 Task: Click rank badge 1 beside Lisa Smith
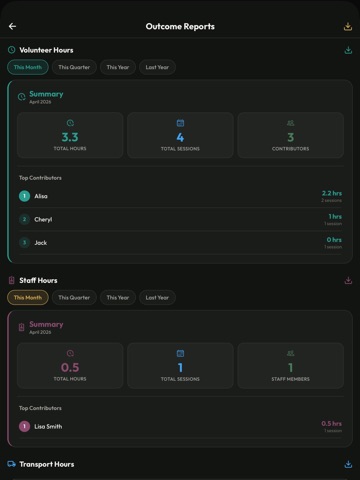(x=24, y=426)
